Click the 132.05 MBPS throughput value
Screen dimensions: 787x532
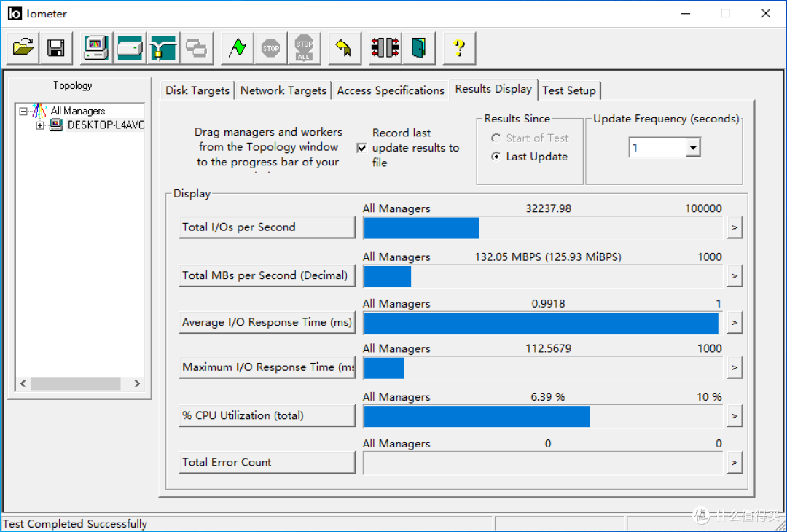pos(548,257)
